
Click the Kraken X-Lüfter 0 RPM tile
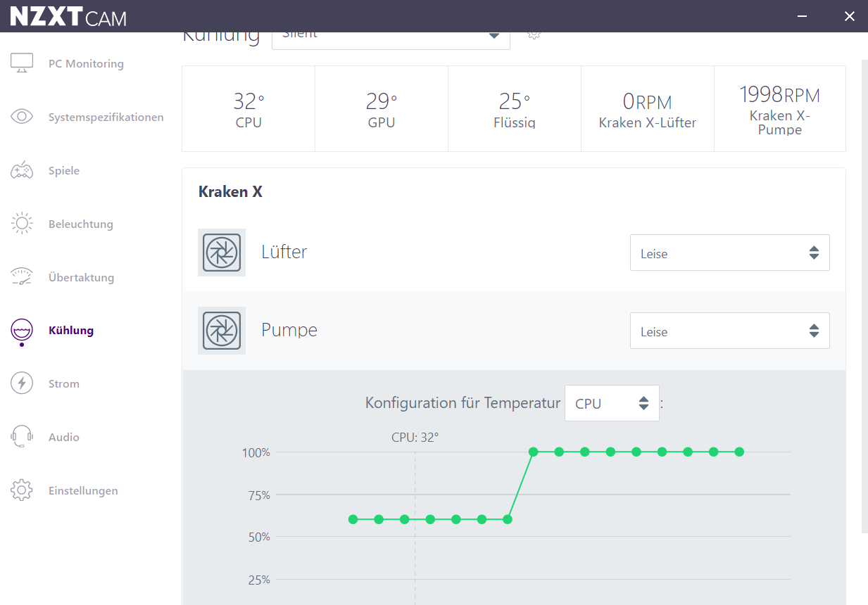click(x=648, y=109)
